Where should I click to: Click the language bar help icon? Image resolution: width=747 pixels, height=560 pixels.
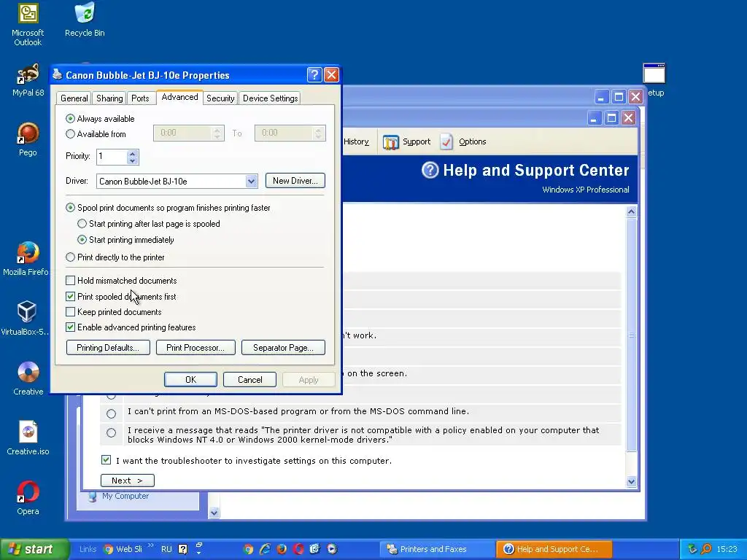(183, 549)
